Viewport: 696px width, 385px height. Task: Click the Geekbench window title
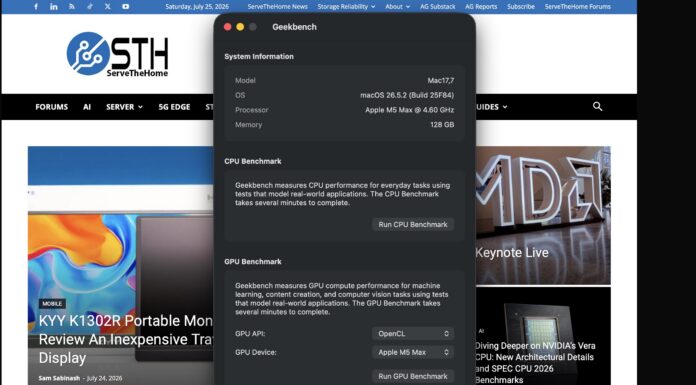coord(294,27)
